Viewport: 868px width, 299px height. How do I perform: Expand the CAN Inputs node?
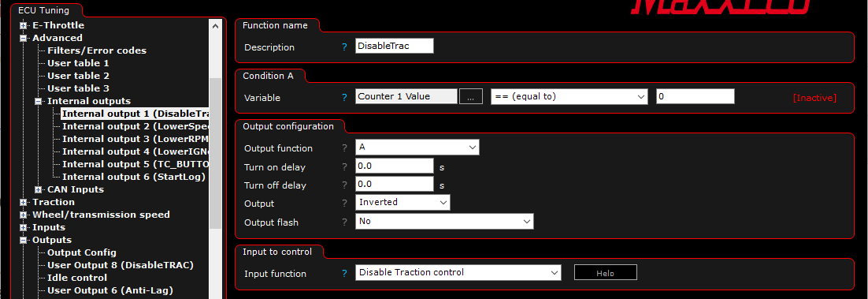tap(38, 189)
